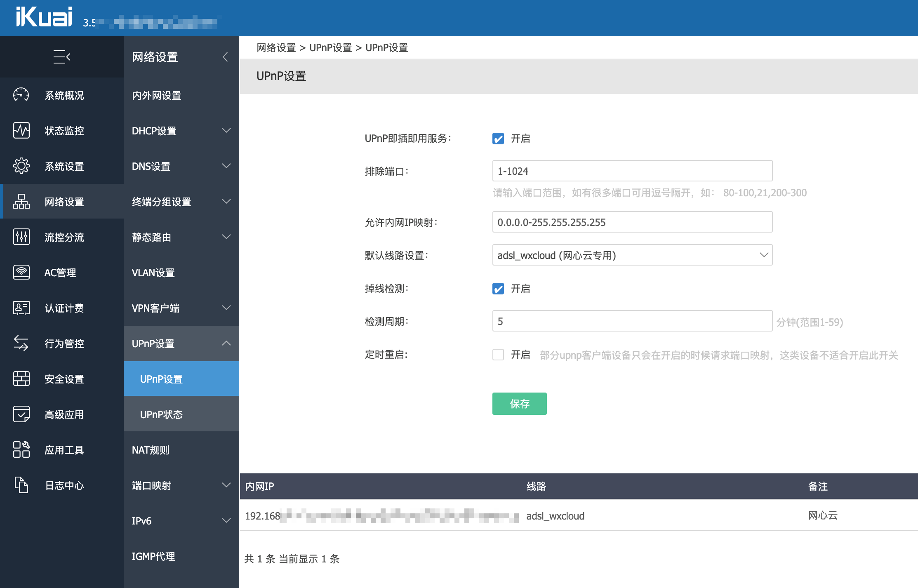Click the 日志中心 document icon
This screenshot has height=588, width=918.
coord(21,485)
